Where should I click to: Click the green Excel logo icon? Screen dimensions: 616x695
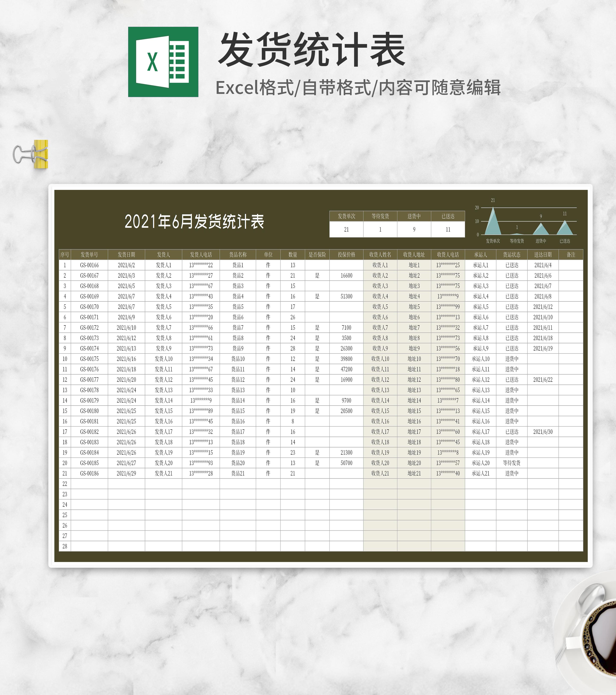pyautogui.click(x=163, y=62)
